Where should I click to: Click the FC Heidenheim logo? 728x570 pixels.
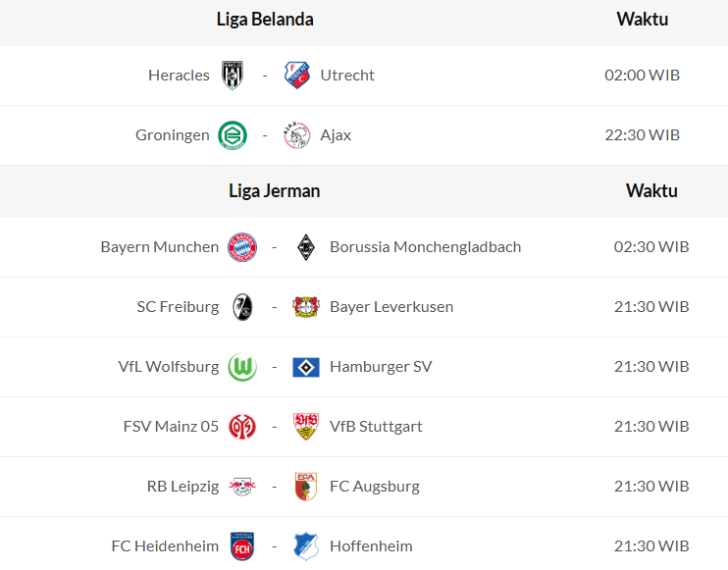tap(242, 546)
